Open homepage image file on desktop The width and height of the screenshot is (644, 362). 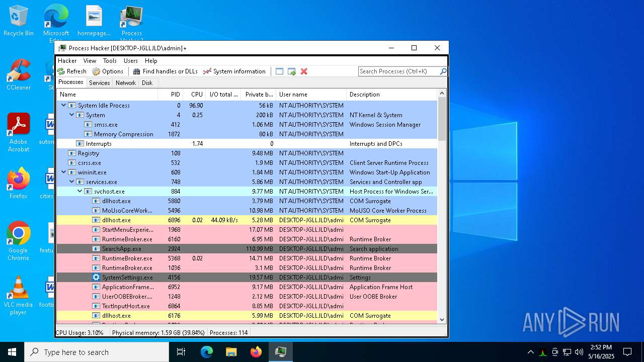(x=94, y=21)
